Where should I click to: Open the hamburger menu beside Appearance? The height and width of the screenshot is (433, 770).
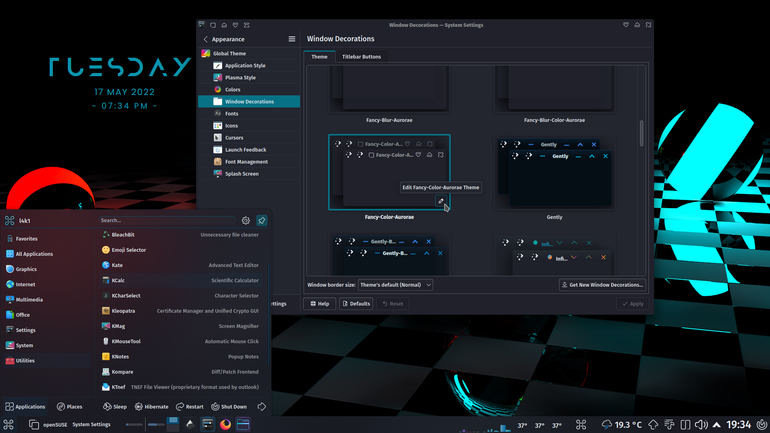292,39
